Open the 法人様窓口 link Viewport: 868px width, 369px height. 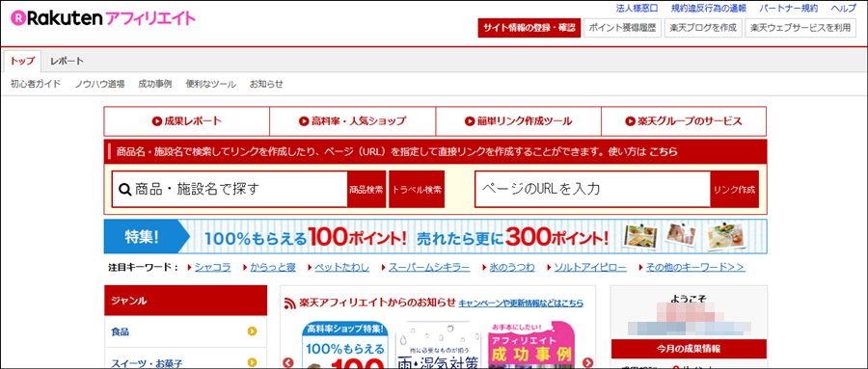tap(637, 9)
